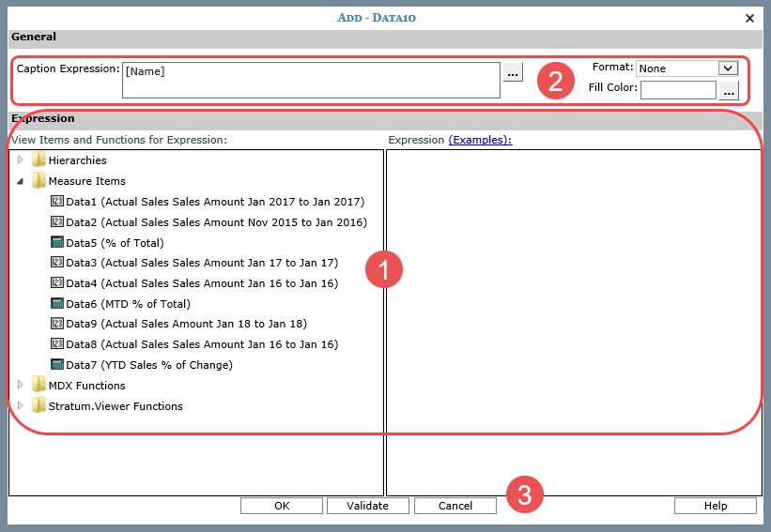This screenshot has height=532, width=771.
Task: Open Fill Color picker ellipsis button
Action: click(729, 90)
